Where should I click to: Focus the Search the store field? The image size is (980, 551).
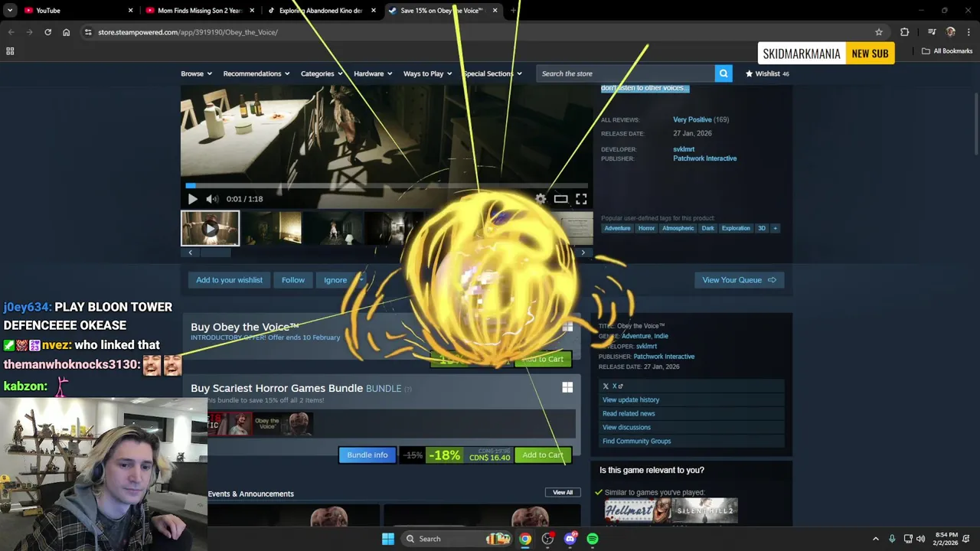point(626,73)
